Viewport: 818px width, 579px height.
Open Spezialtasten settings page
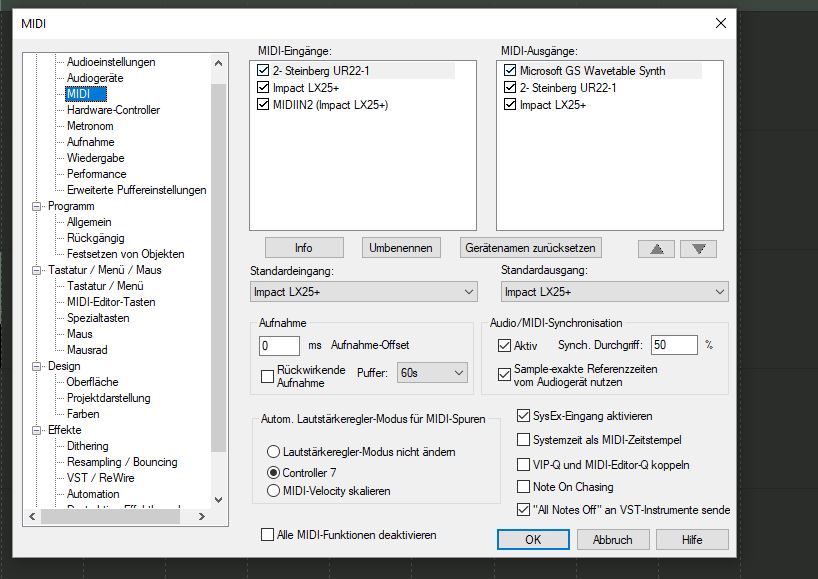98,318
